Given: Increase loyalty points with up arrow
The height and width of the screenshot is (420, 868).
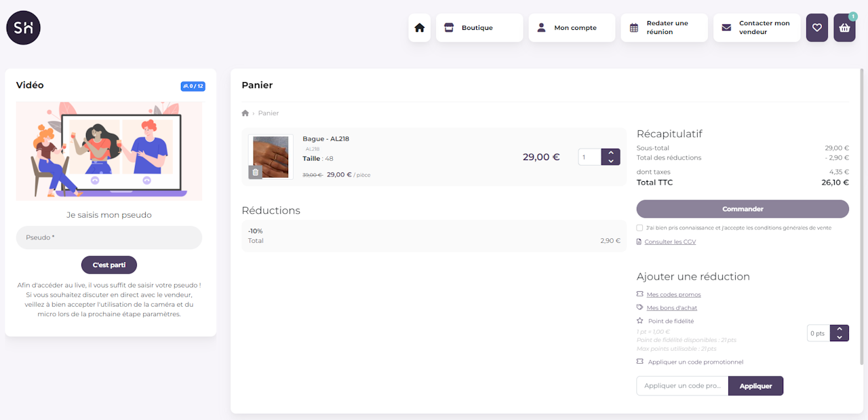Looking at the screenshot, I should point(840,329).
